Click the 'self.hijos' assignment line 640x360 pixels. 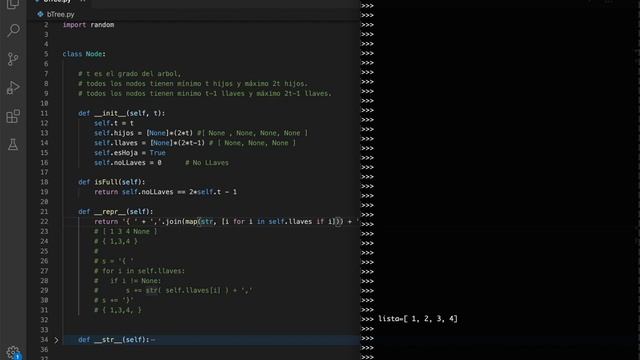tap(201, 133)
